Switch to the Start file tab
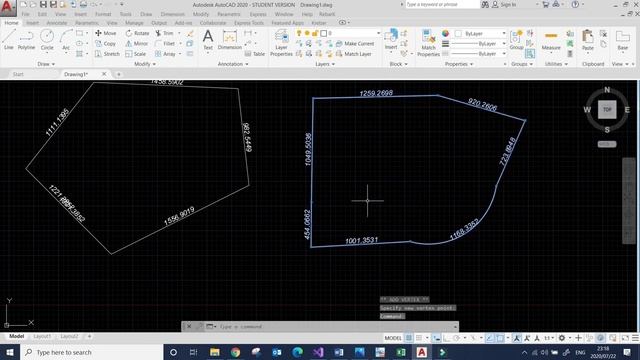640x360 pixels. pyautogui.click(x=18, y=74)
